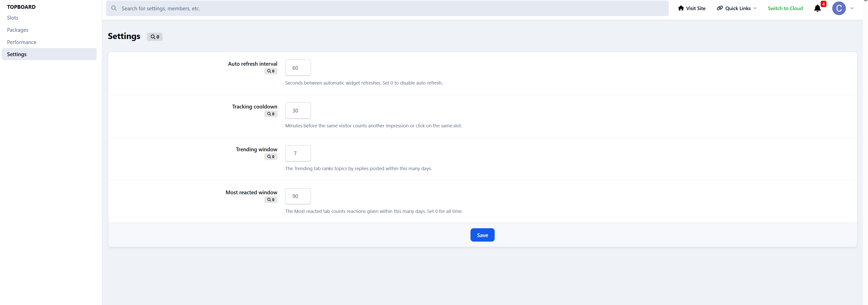Focus the Most reacted window field
The image size is (868, 305).
tap(298, 196)
